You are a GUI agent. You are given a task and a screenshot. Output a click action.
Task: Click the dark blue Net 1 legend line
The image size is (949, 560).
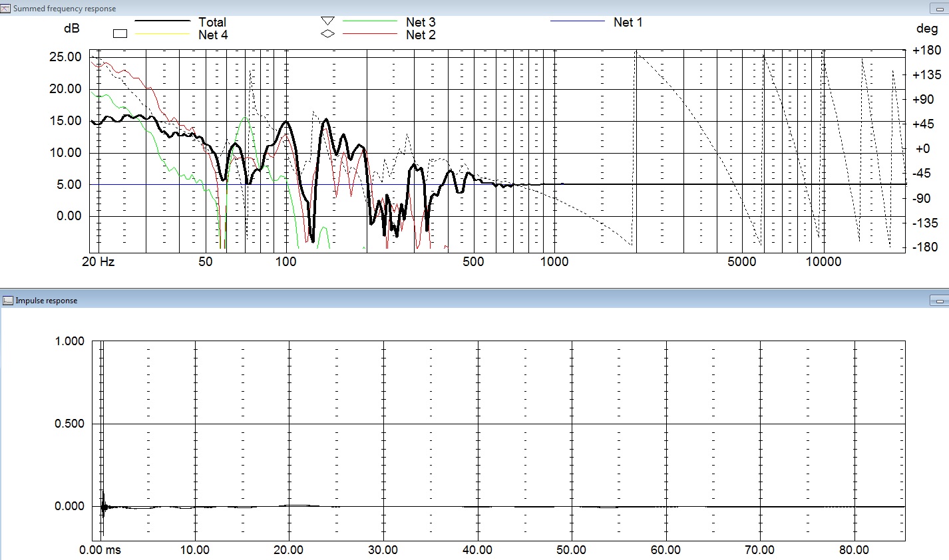578,21
